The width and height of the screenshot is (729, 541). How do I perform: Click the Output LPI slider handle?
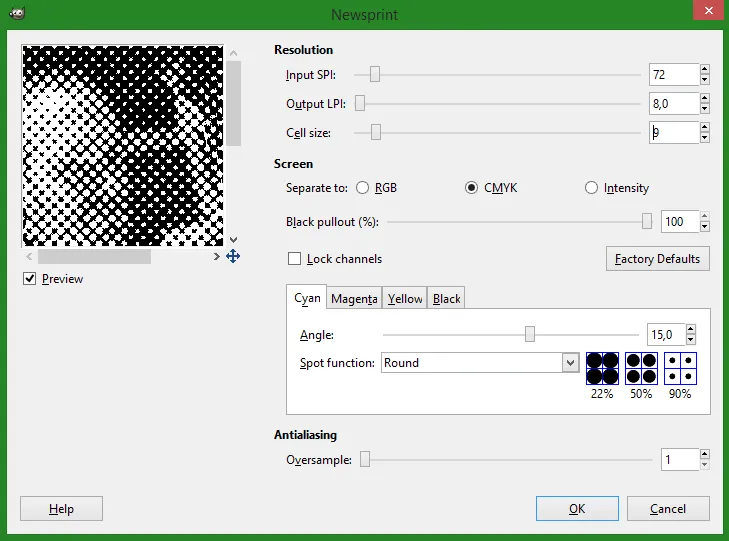click(360, 104)
